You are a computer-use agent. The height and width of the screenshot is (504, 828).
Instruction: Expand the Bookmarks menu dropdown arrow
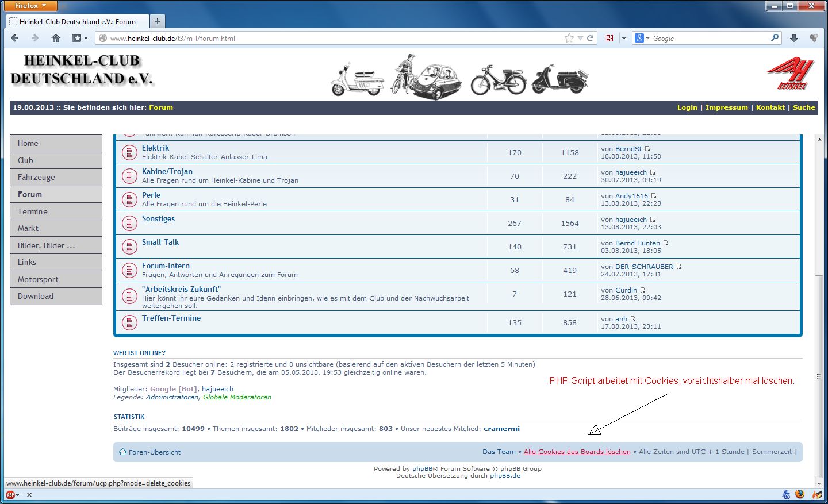pyautogui.click(x=86, y=38)
